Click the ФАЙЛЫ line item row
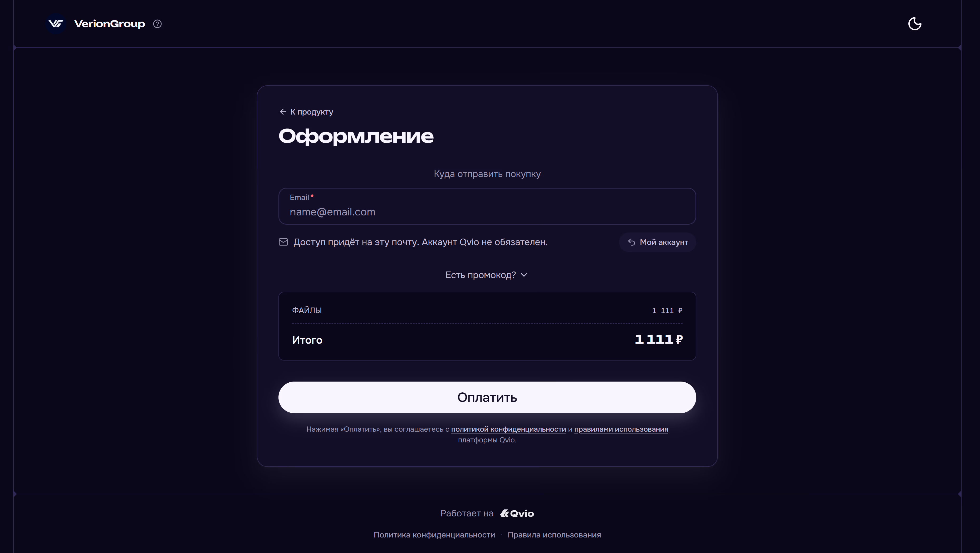 (x=487, y=310)
